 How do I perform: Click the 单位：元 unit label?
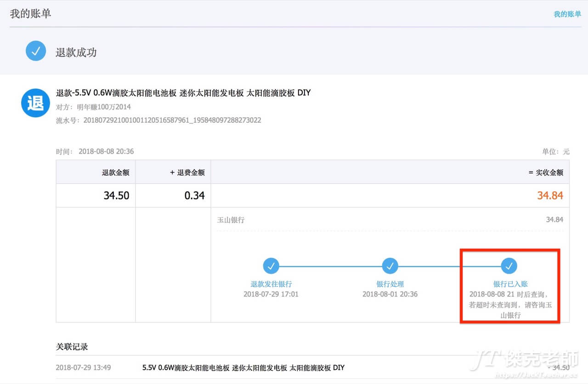556,151
